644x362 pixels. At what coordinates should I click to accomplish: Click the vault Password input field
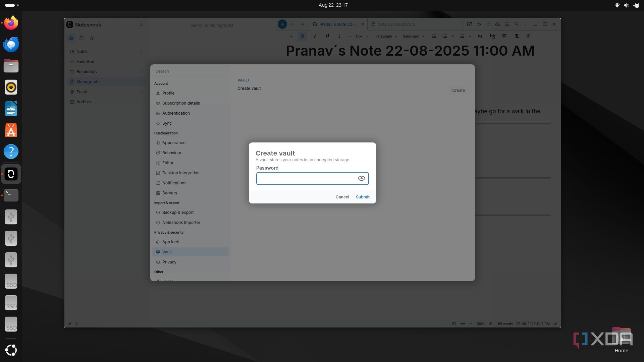click(312, 178)
